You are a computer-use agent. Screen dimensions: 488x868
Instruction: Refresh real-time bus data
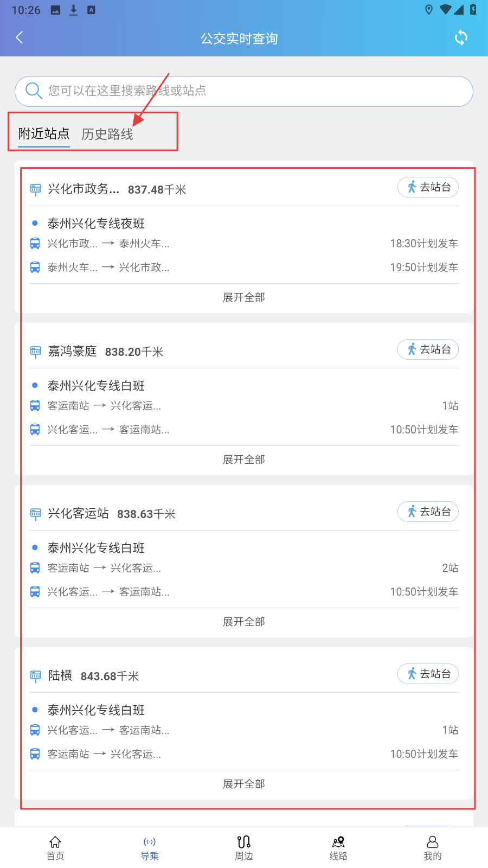click(461, 37)
